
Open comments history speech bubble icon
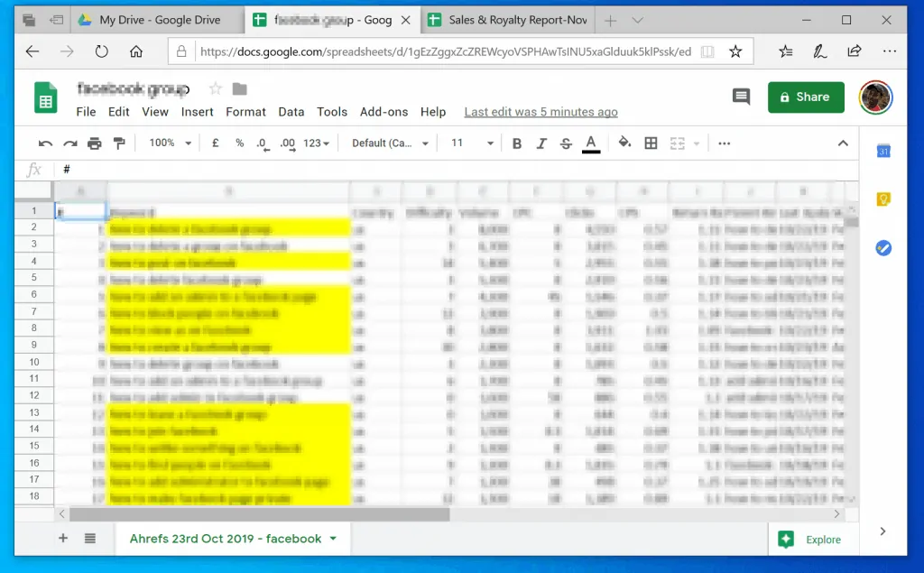click(x=741, y=97)
